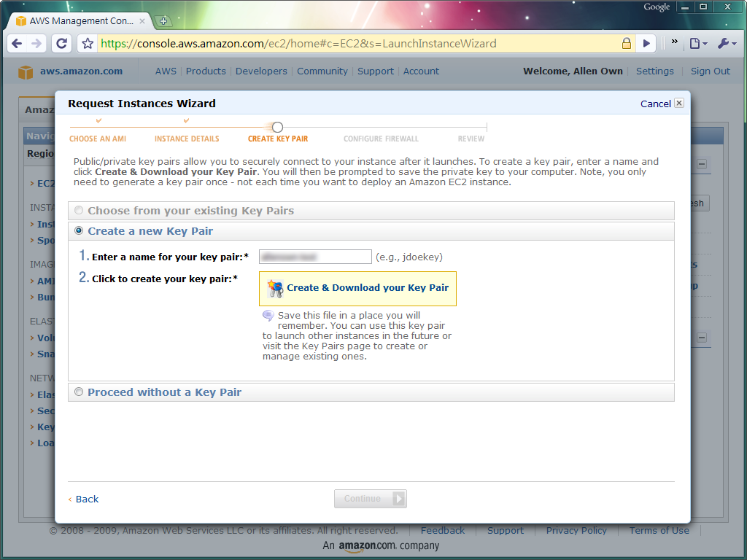Open the browser page menu icon
The image size is (747, 560).
(x=698, y=44)
